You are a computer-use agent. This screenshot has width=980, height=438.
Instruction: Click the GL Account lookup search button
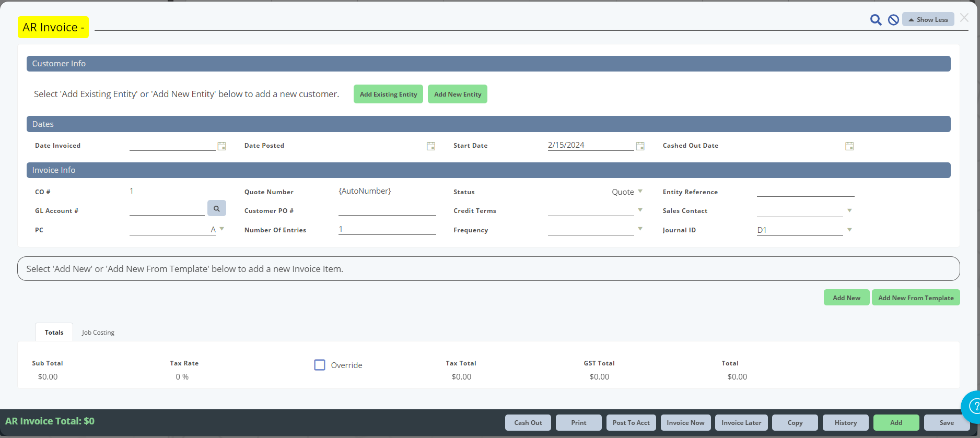pos(217,208)
